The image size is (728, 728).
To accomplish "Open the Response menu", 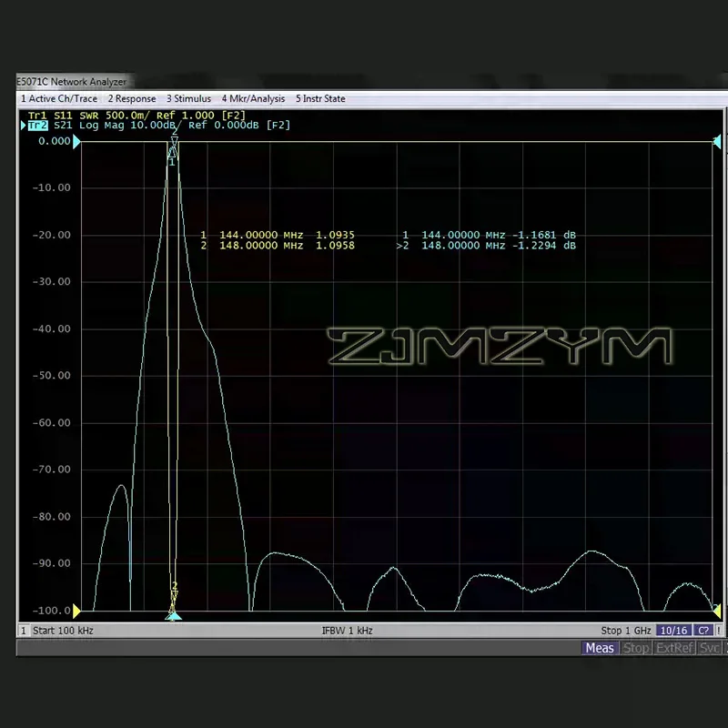I will 132,98.
